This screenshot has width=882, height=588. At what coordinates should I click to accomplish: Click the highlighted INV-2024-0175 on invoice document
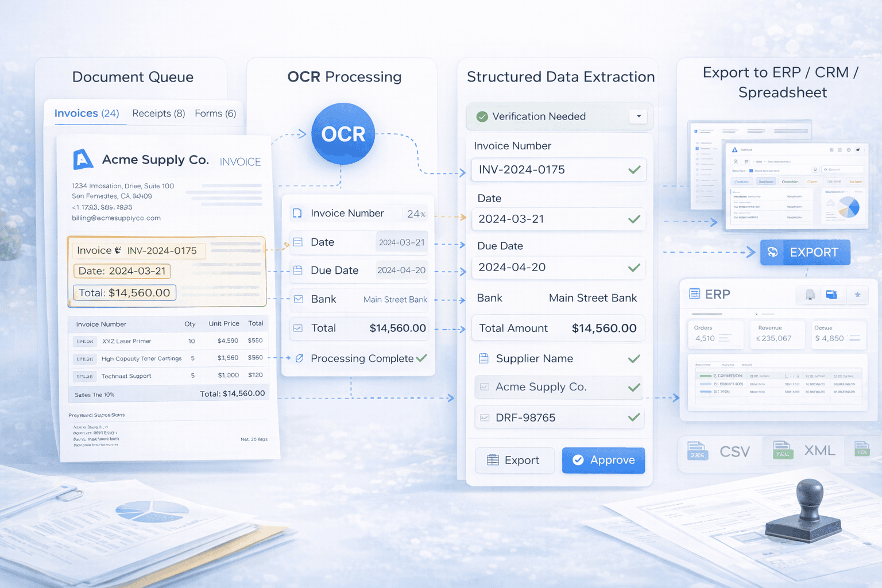(x=162, y=250)
